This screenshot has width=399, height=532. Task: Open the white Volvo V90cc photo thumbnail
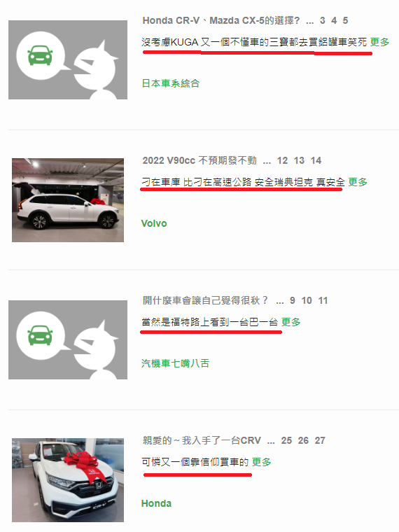click(68, 200)
